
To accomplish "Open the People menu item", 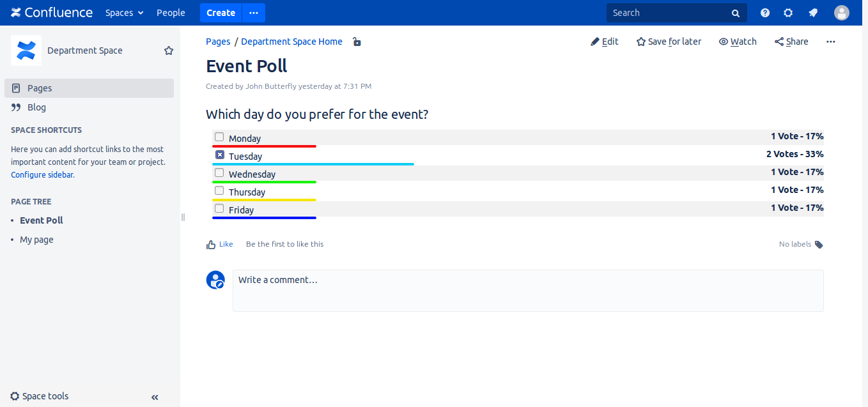I will [171, 13].
